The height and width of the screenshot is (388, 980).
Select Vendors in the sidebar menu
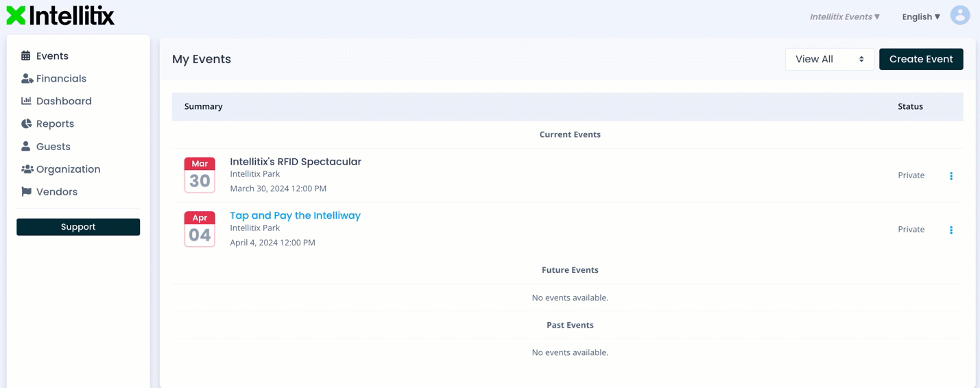tap(56, 192)
